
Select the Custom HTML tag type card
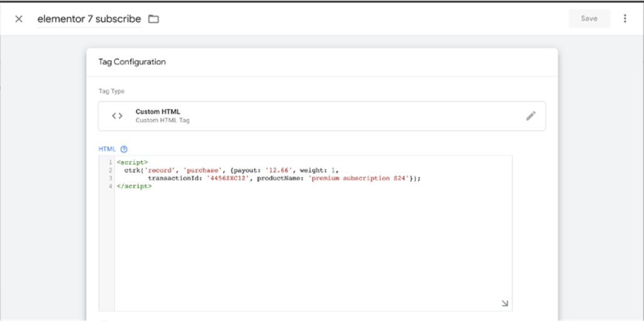click(321, 116)
